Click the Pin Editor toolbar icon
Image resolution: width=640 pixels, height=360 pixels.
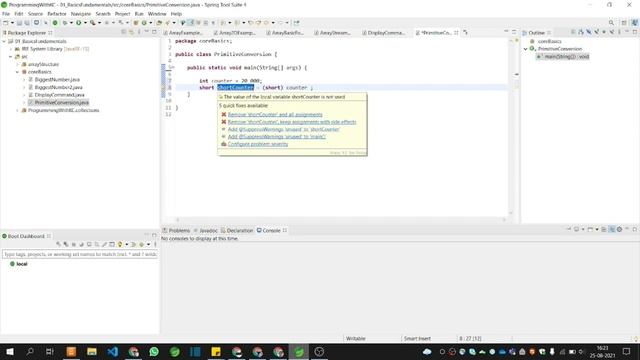tap(297, 23)
